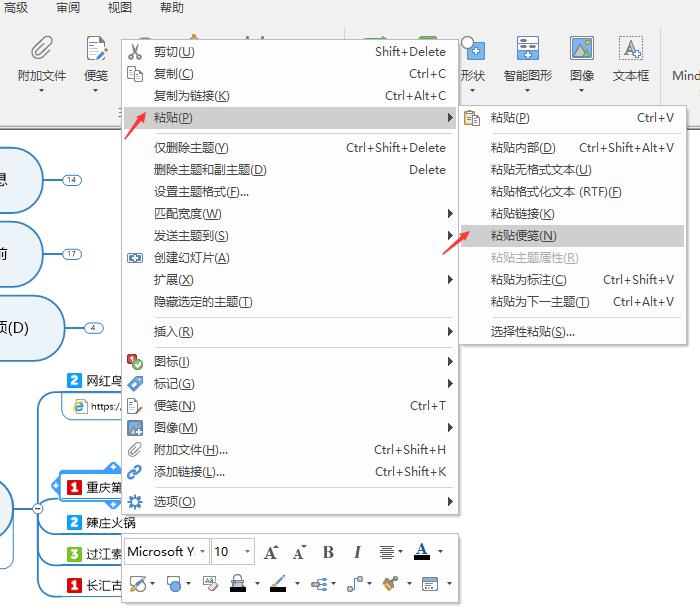700x616 pixels.
Task: Click the grow font icon in mini toolbar
Action: pos(271,552)
